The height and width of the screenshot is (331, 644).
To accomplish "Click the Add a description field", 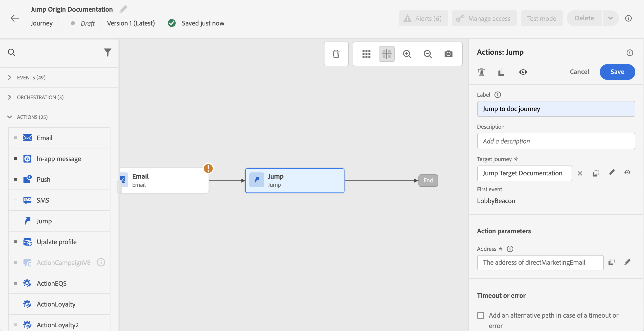I will 556,141.
